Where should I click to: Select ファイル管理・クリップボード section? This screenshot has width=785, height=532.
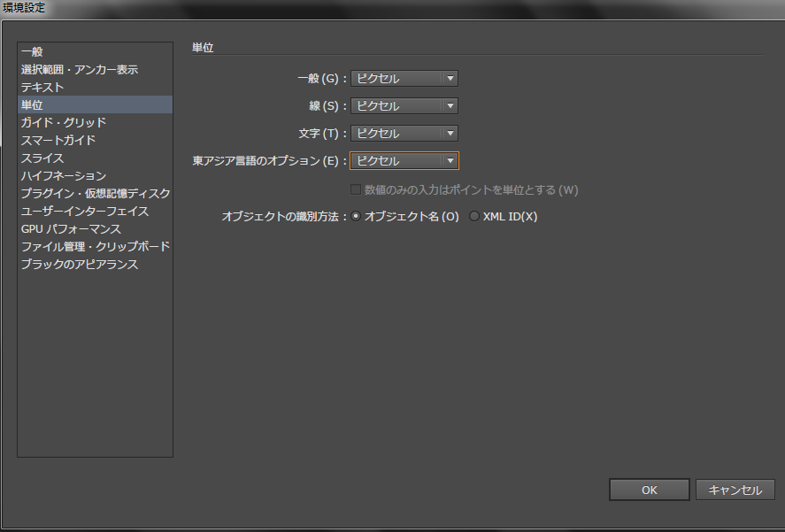[x=95, y=246]
